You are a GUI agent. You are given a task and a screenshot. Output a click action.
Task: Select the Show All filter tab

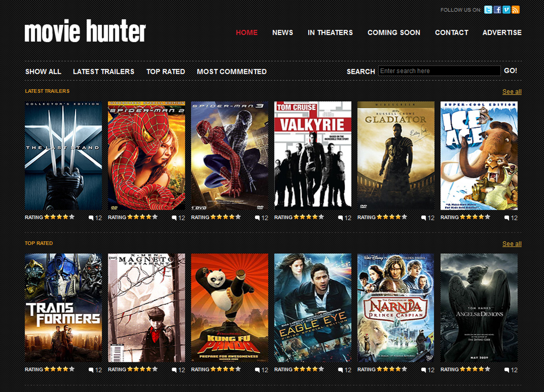point(43,72)
